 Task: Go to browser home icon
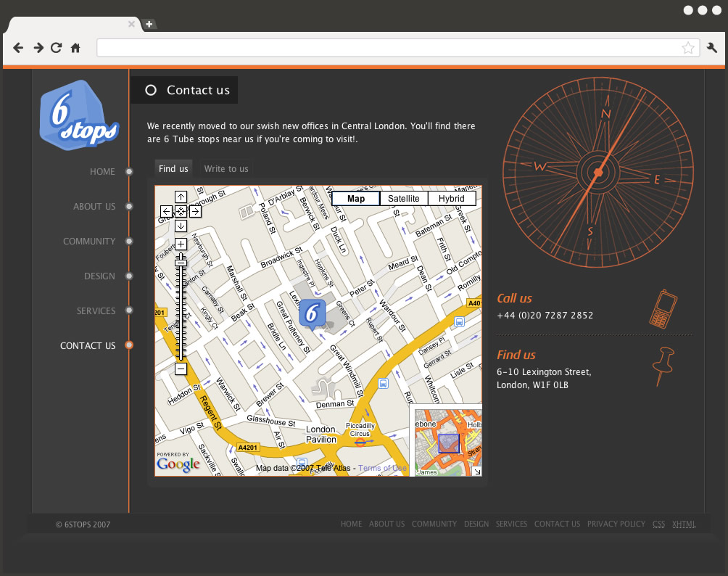[75, 48]
